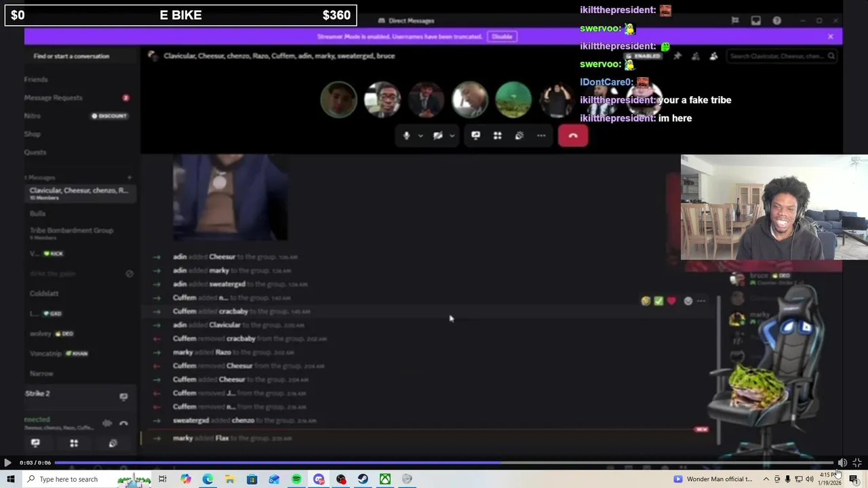This screenshot has height=488, width=868.
Task: Create a new direct message plus icon
Action: point(130,178)
